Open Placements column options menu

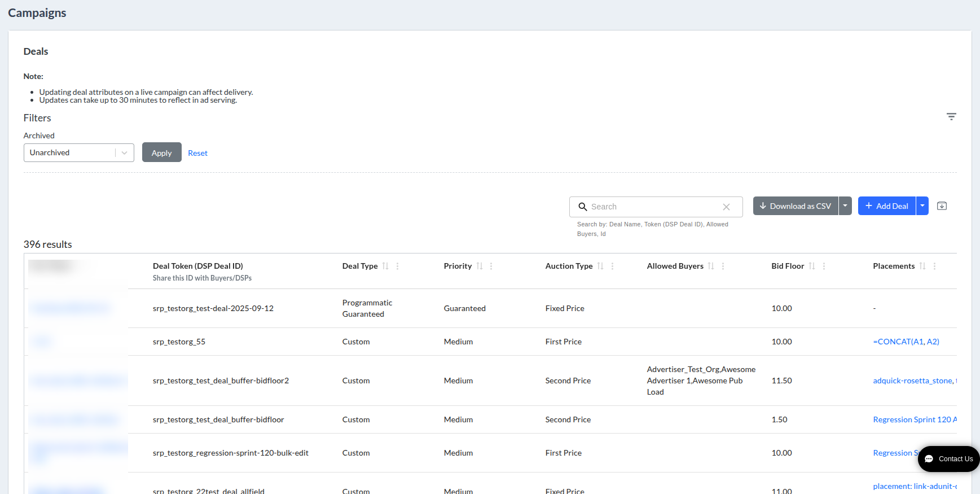tap(934, 266)
